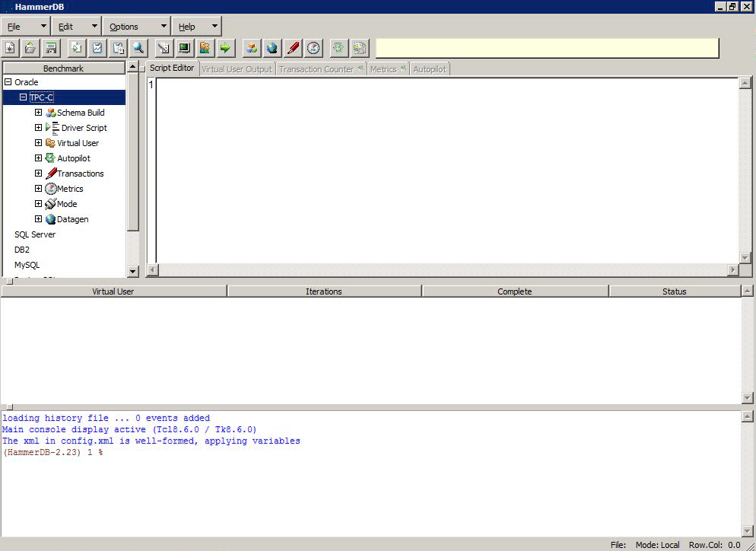The height and width of the screenshot is (551, 756).
Task: Click the Complete column header
Action: coord(514,291)
